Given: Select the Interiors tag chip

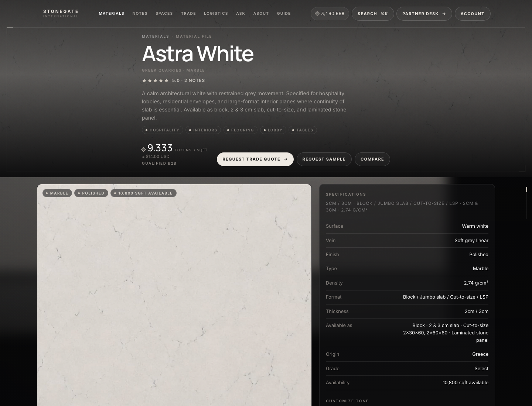Looking at the screenshot, I should (203, 130).
